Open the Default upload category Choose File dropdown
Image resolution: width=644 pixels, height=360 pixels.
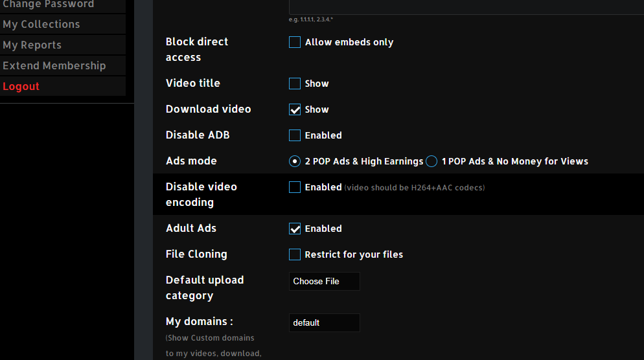(325, 281)
